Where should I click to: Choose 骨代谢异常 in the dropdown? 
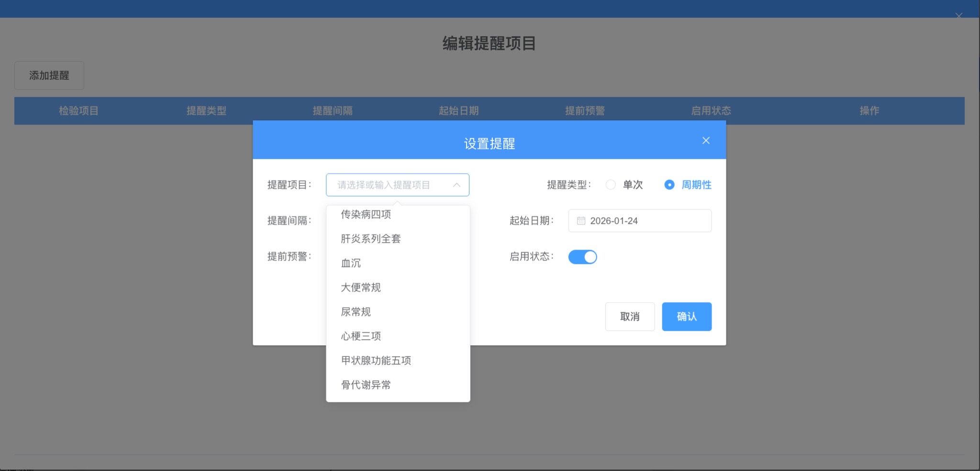(x=366, y=385)
